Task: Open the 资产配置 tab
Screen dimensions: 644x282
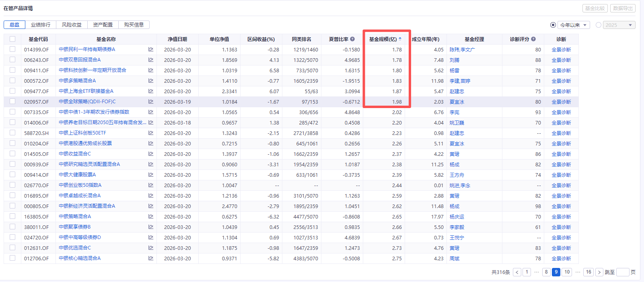Action: click(103, 25)
